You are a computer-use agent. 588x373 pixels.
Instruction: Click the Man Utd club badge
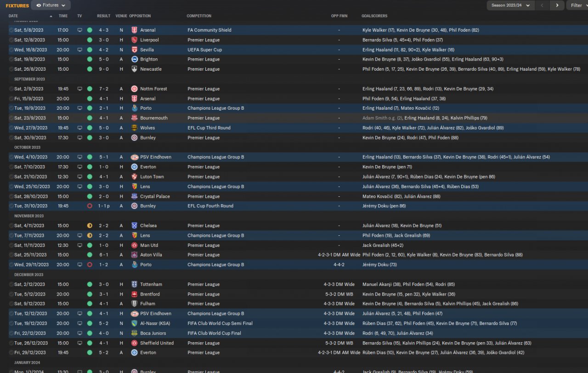pyautogui.click(x=135, y=245)
